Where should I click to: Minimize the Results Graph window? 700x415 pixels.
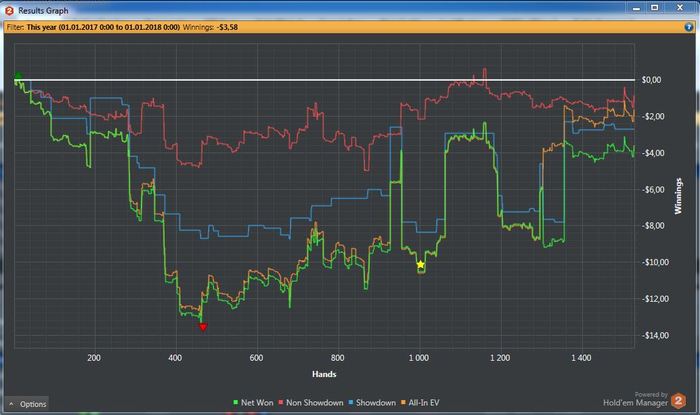pyautogui.click(x=637, y=8)
